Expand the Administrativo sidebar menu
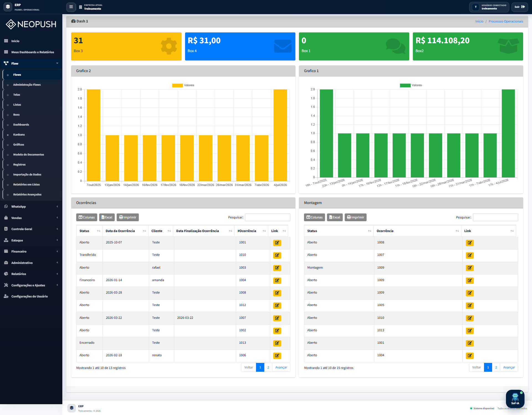 (31, 263)
